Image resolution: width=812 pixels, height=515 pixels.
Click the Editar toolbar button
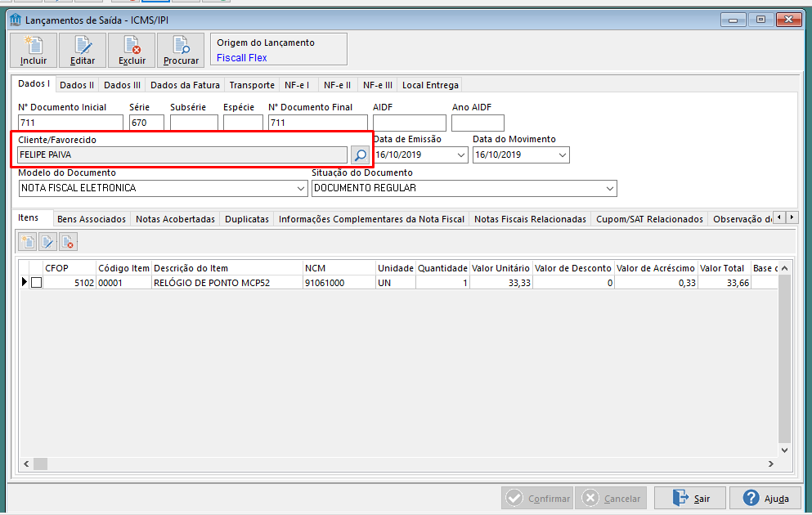(x=83, y=50)
